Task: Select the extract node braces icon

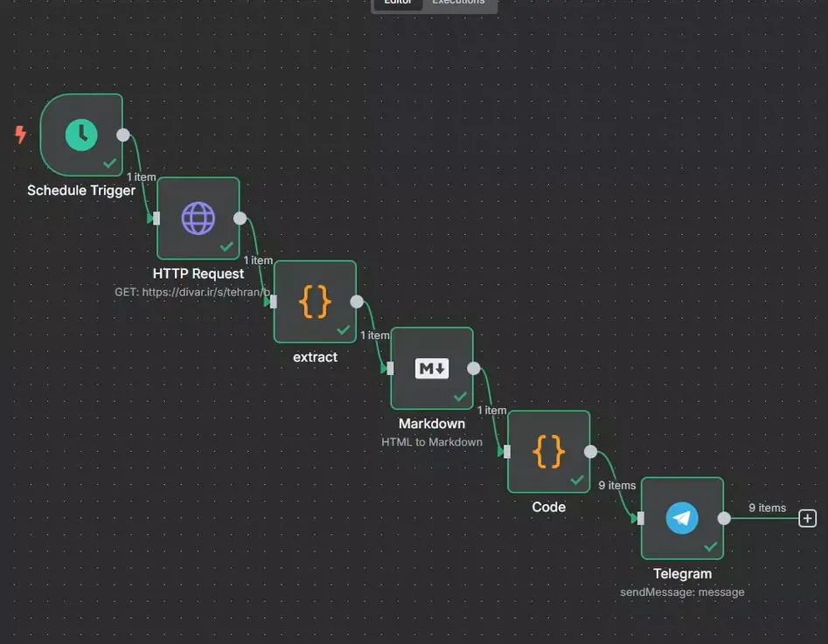Action: [x=315, y=301]
